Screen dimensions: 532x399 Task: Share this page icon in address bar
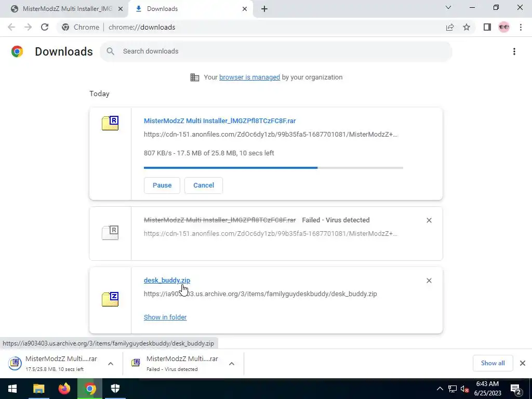point(450,27)
